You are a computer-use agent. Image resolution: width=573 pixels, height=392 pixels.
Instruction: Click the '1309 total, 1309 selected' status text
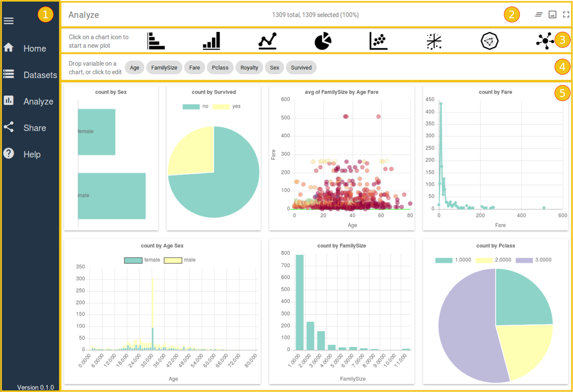(x=315, y=15)
